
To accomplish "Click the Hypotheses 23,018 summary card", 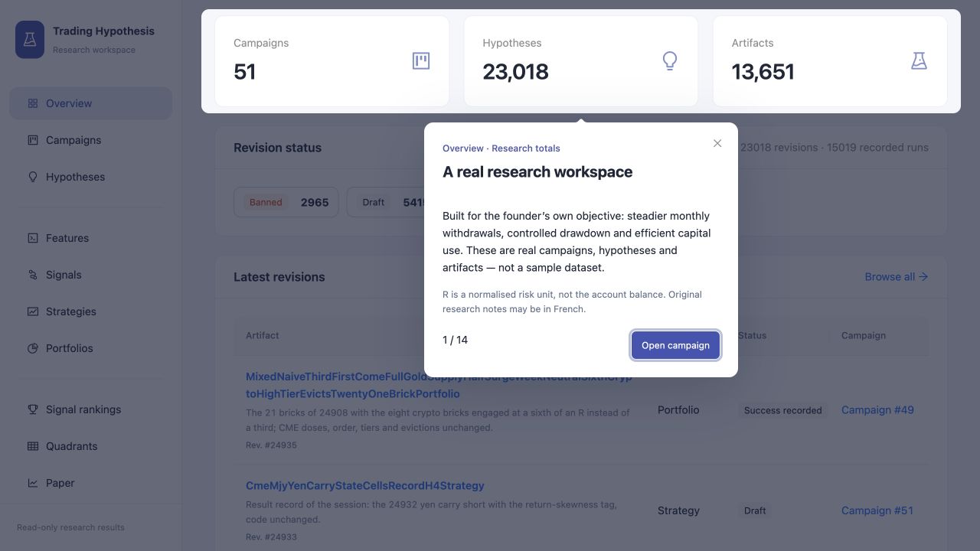I will pyautogui.click(x=581, y=61).
